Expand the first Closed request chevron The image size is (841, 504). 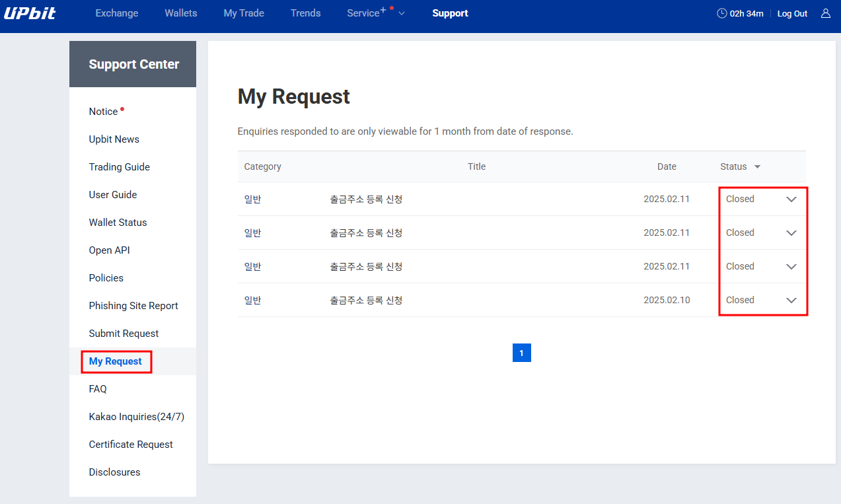pos(791,199)
